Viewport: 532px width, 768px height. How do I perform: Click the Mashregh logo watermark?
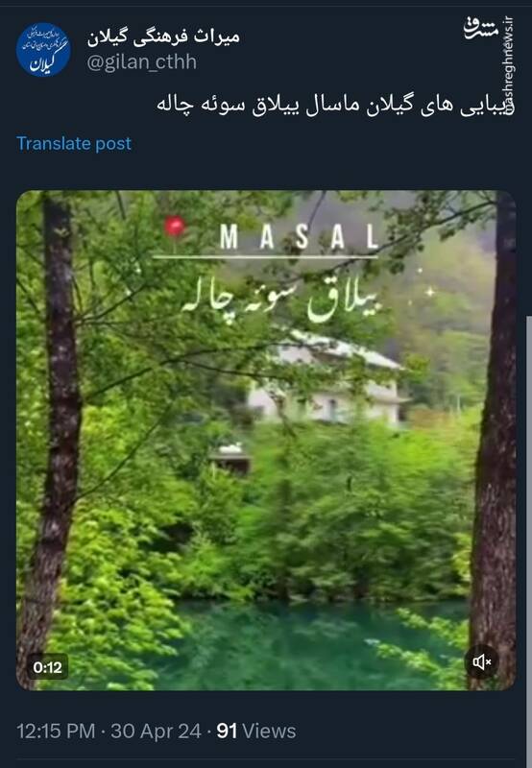click(480, 28)
